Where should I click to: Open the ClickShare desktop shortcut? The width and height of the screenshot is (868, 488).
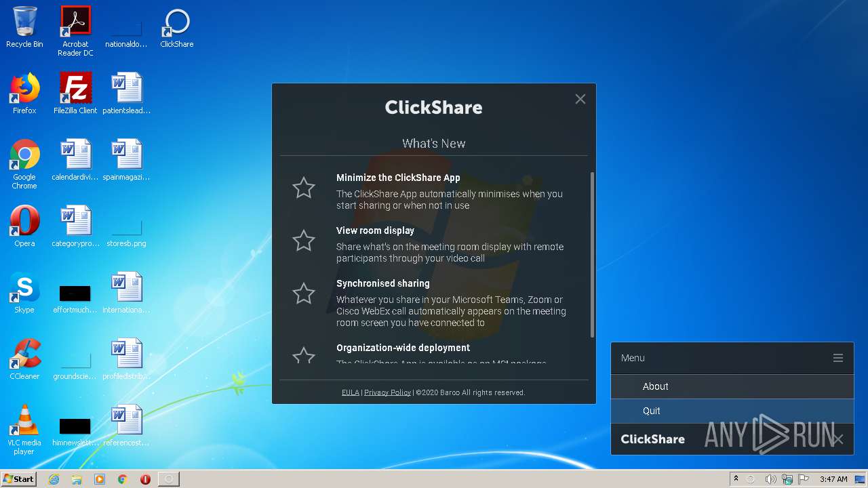(177, 28)
